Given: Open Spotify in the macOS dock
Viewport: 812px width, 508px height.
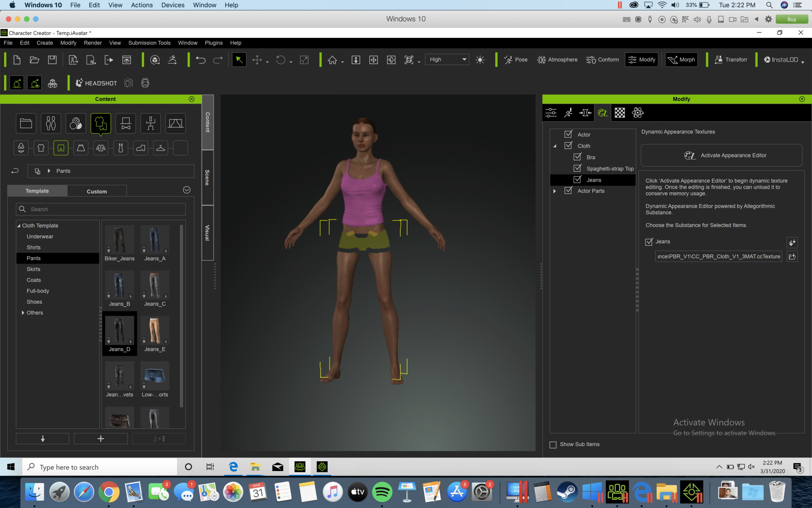Looking at the screenshot, I should [382, 492].
